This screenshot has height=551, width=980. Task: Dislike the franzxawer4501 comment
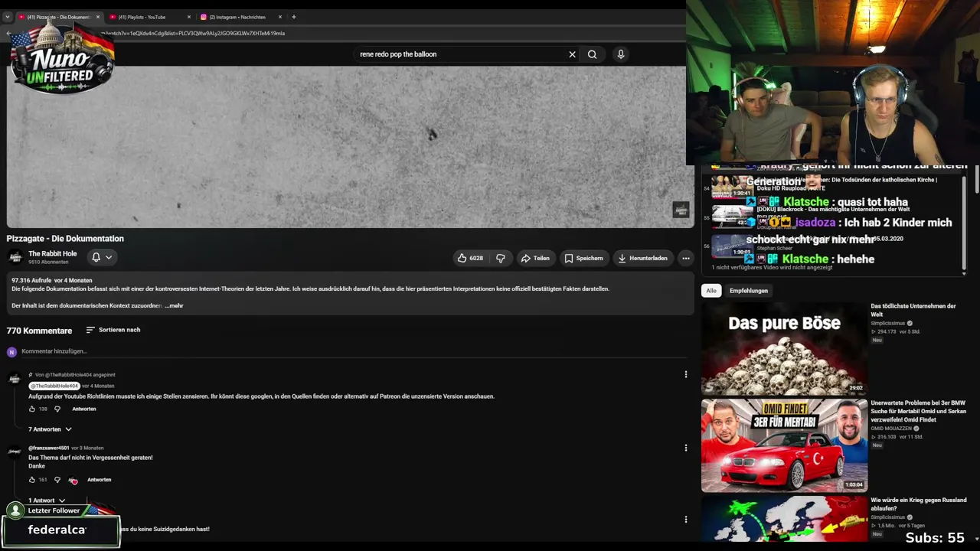[x=57, y=480]
